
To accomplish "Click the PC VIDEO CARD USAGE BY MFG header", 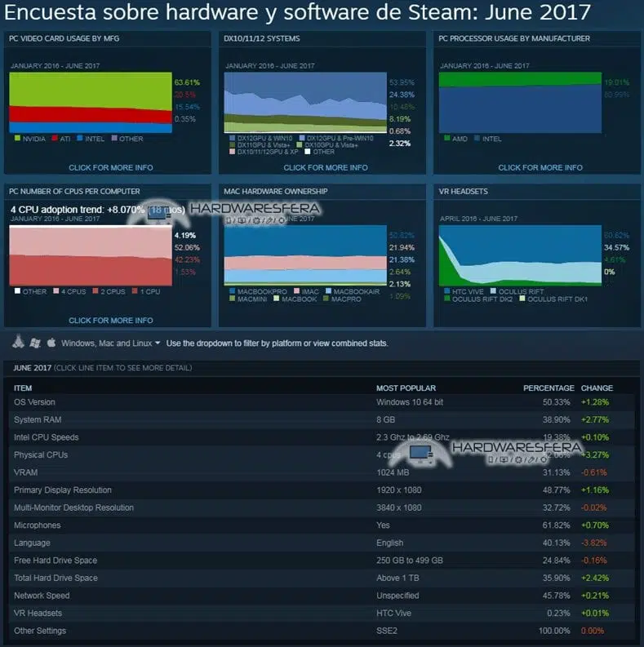I will 64,38.
